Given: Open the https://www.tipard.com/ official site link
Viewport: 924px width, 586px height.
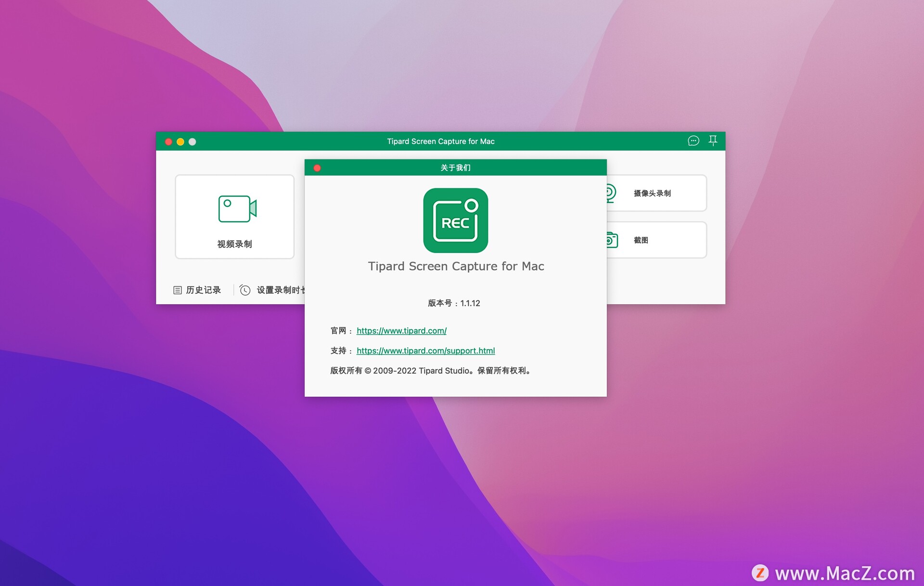Looking at the screenshot, I should click(401, 331).
